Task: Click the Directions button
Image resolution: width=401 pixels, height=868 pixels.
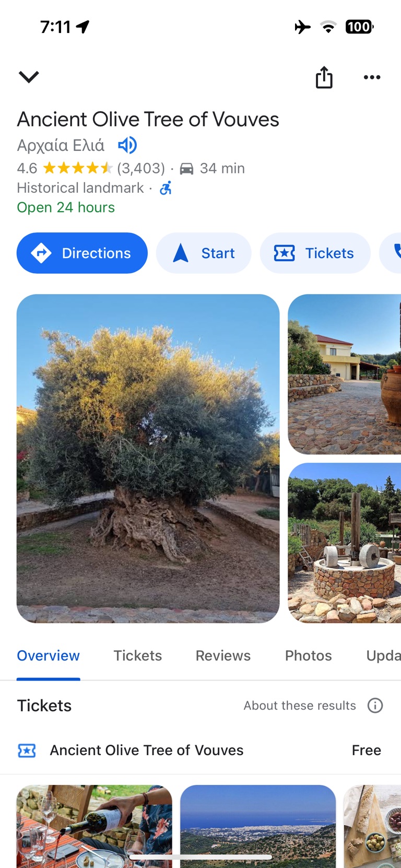Action: click(82, 253)
